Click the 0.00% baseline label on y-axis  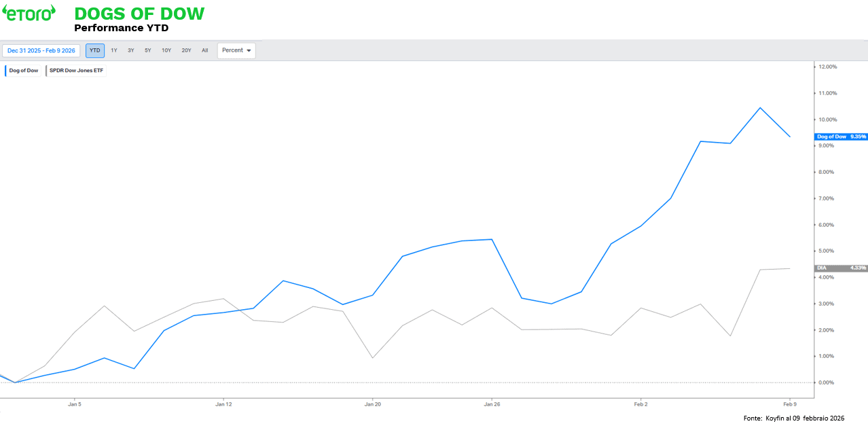[x=828, y=382]
